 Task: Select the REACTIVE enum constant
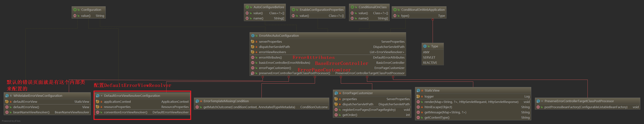pos(430,63)
